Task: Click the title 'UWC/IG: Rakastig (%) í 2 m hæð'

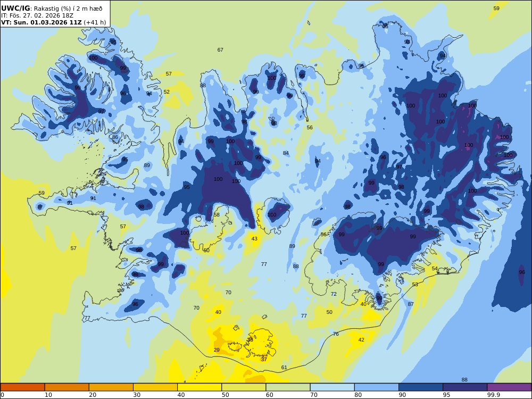Action: [x=52, y=9]
